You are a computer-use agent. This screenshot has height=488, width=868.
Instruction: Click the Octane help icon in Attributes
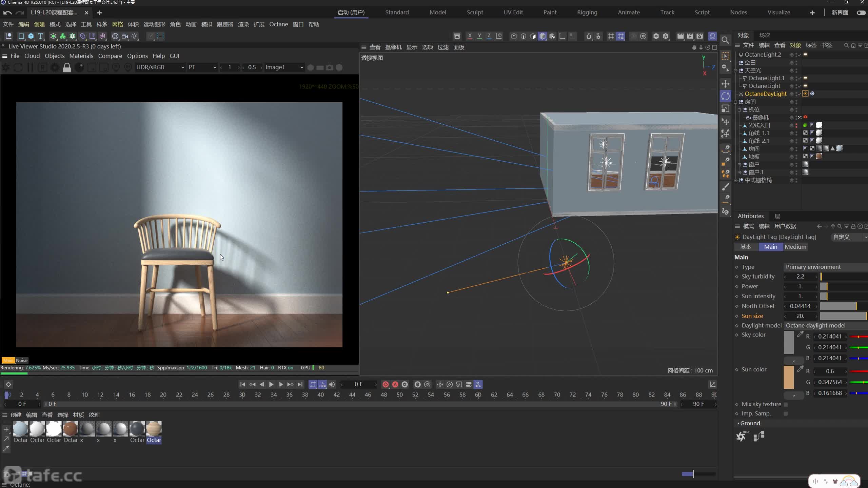pos(742,436)
